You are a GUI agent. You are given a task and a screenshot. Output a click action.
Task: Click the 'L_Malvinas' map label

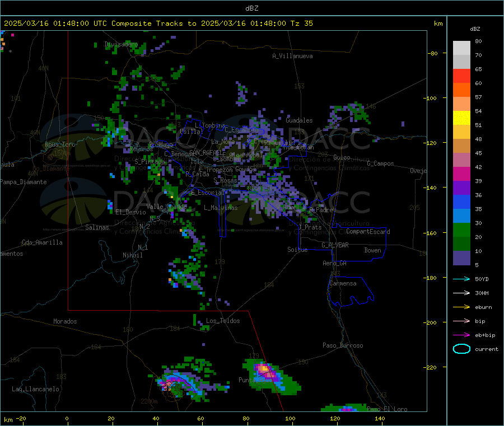pos(221,208)
